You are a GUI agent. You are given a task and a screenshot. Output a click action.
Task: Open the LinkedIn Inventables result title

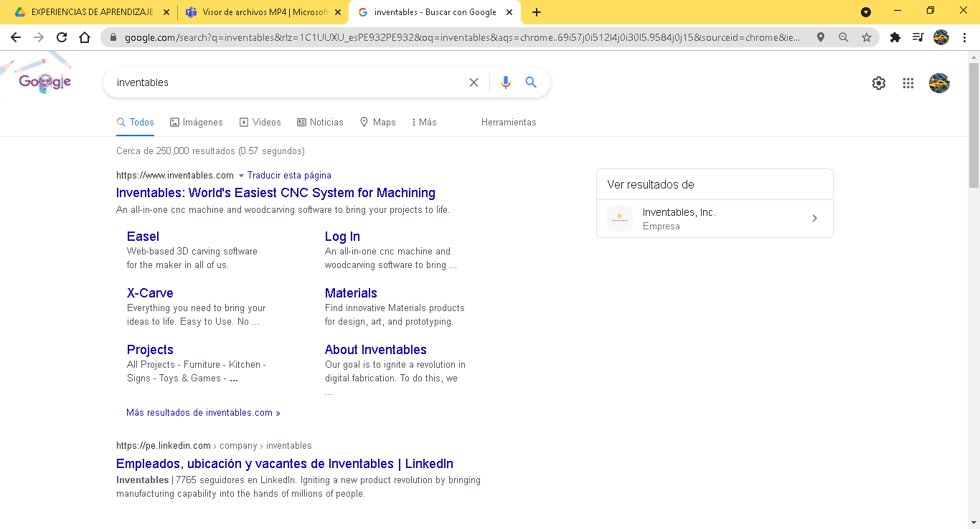[x=285, y=464]
